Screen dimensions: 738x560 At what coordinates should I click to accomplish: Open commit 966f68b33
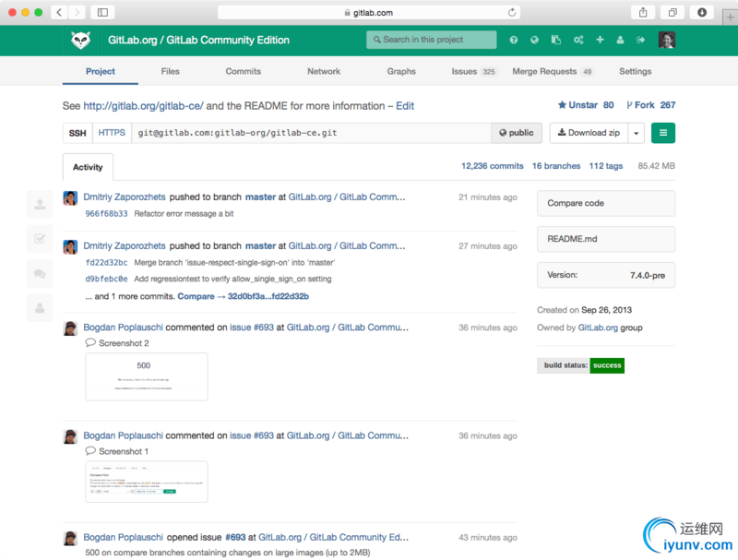coord(106,214)
